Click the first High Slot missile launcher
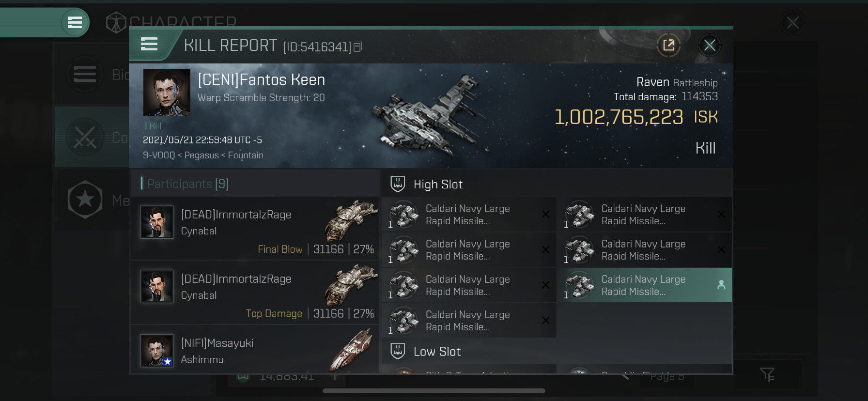This screenshot has height=401, width=868. click(x=469, y=215)
